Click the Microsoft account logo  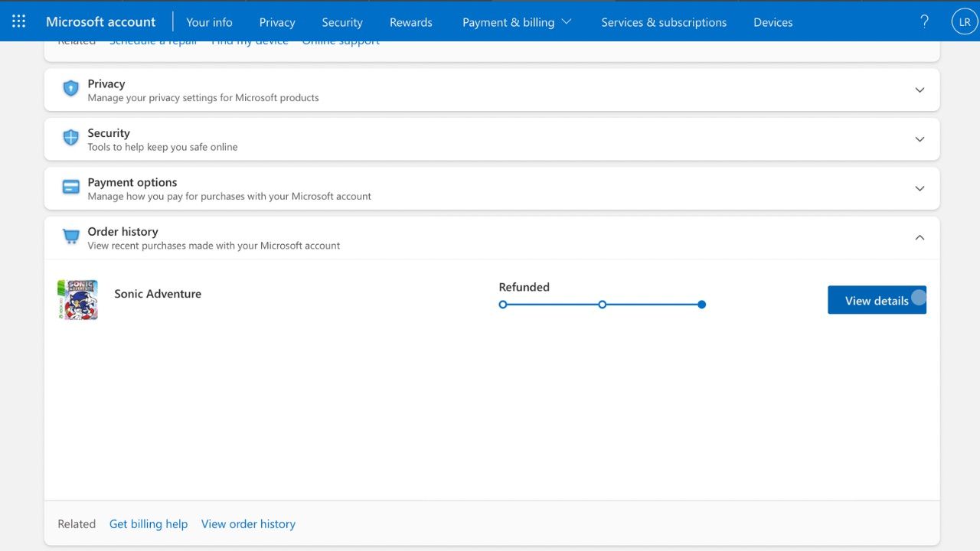tap(100, 21)
